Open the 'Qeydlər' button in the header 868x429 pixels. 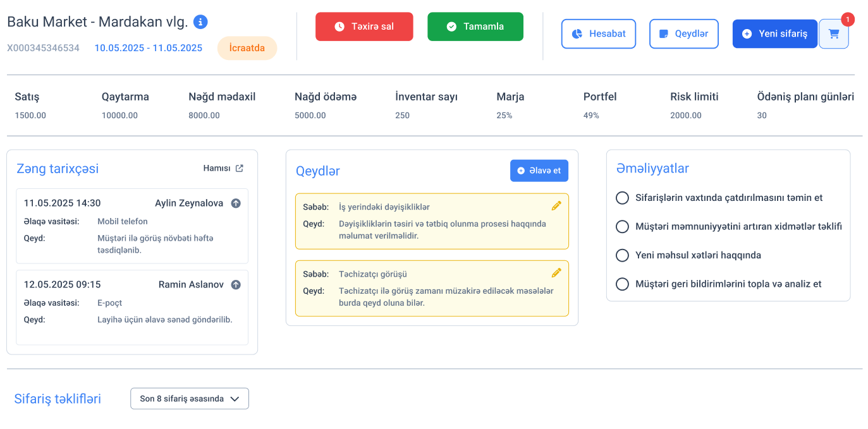coord(684,34)
